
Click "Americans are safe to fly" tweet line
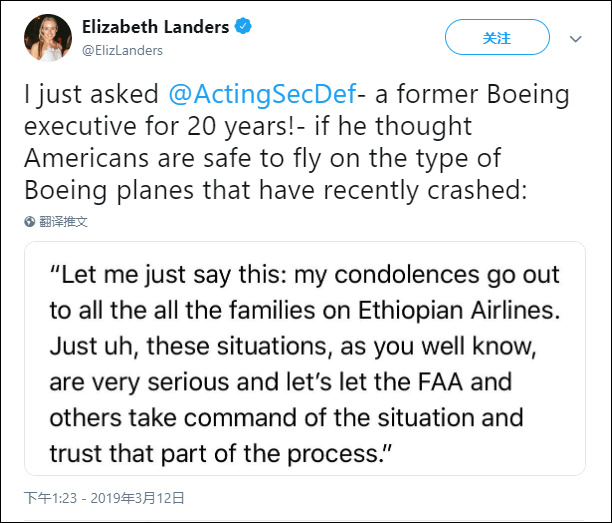pyautogui.click(x=170, y=158)
